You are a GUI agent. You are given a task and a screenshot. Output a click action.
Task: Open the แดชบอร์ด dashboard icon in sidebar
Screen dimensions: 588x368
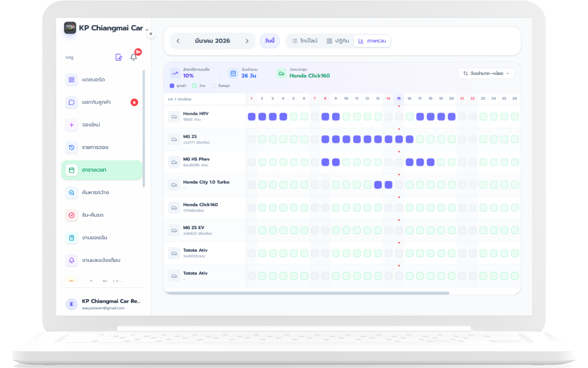click(72, 80)
